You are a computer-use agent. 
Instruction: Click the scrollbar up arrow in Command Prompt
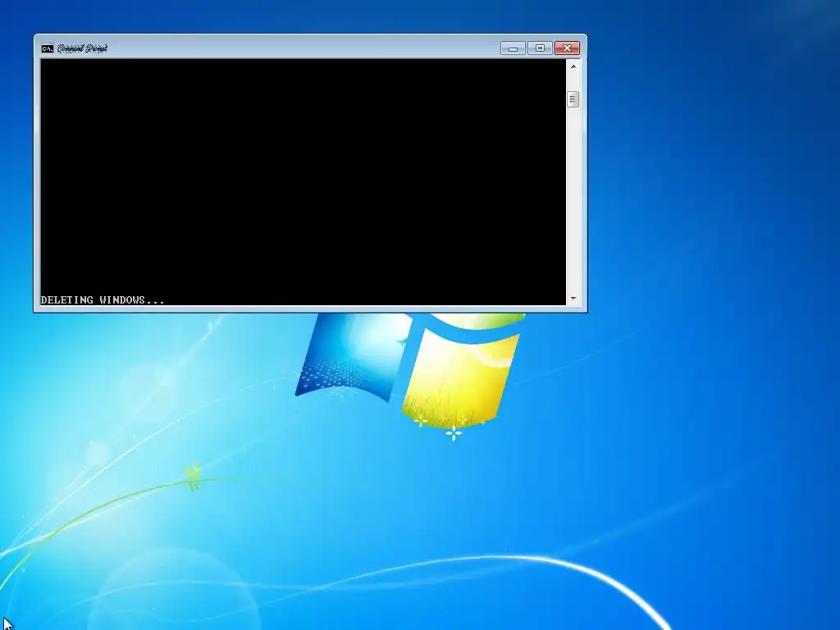click(573, 66)
